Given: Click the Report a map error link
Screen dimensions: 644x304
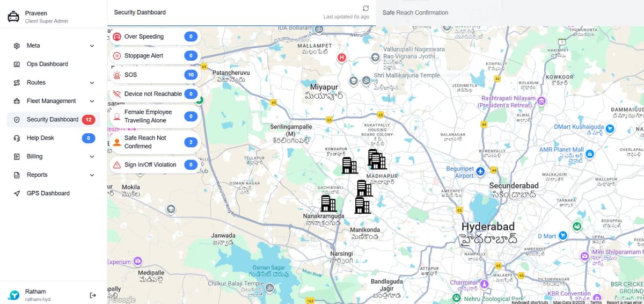Looking at the screenshot, I should tap(625, 302).
